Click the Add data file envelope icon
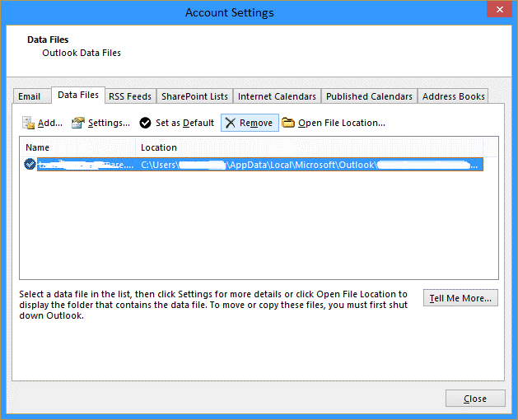518x420 pixels. pyautogui.click(x=28, y=123)
